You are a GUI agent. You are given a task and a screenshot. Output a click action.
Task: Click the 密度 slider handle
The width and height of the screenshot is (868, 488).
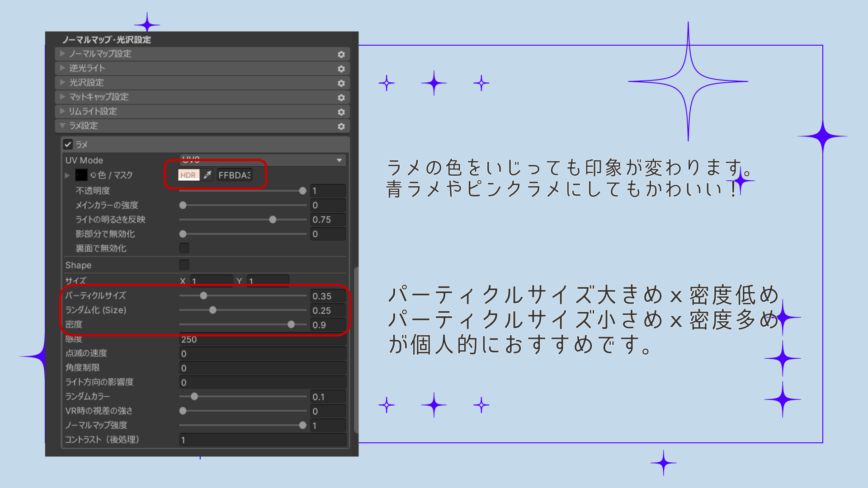291,324
